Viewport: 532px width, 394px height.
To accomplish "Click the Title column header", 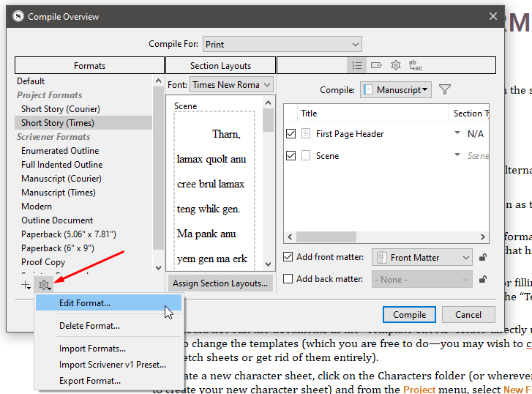I will [x=373, y=113].
